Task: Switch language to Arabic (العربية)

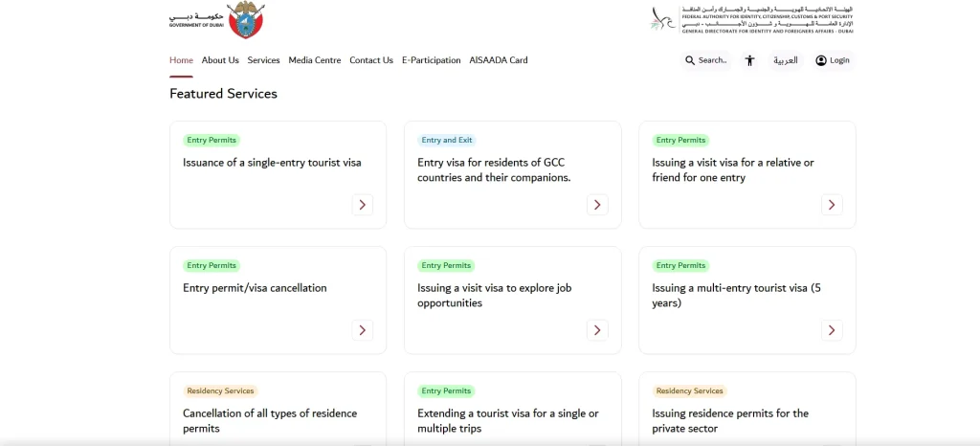Action: pos(786,60)
